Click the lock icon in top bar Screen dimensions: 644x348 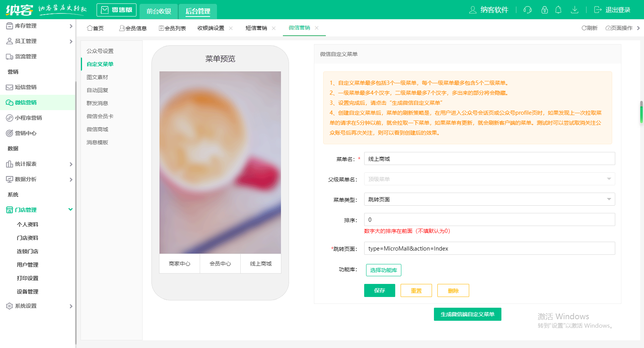tap(544, 10)
